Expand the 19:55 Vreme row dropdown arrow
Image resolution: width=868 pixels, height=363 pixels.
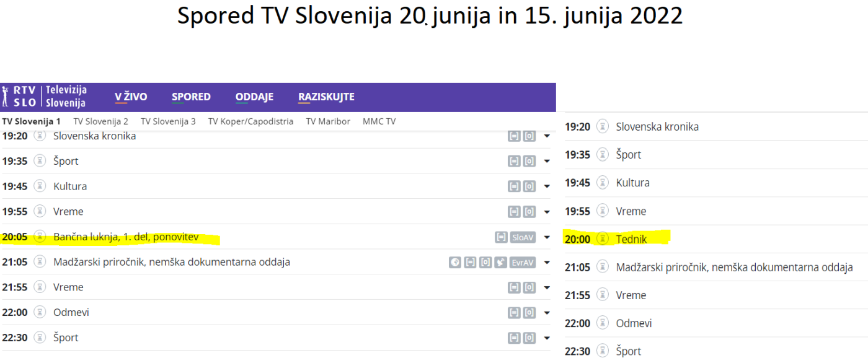tap(547, 212)
